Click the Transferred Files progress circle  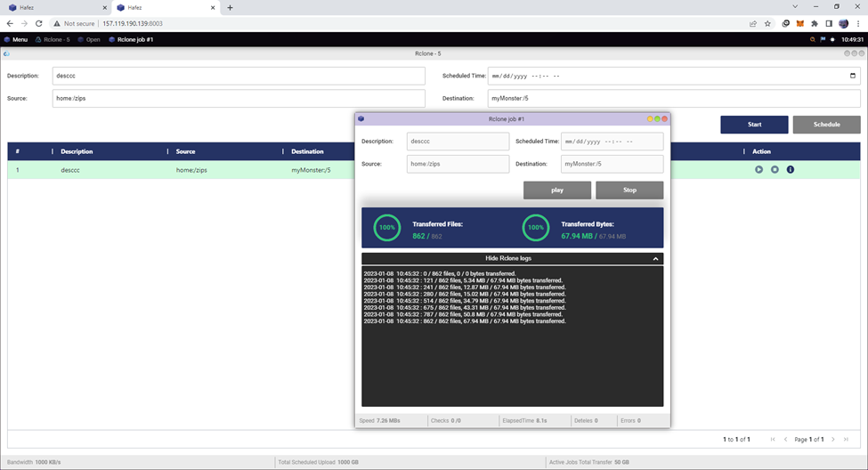click(x=387, y=227)
